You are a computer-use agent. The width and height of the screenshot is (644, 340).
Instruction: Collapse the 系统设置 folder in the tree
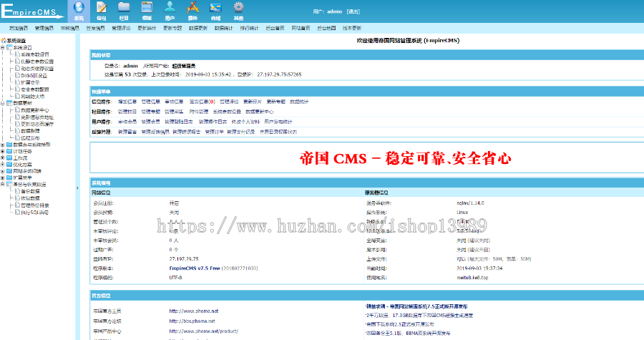pyautogui.click(x=3, y=48)
